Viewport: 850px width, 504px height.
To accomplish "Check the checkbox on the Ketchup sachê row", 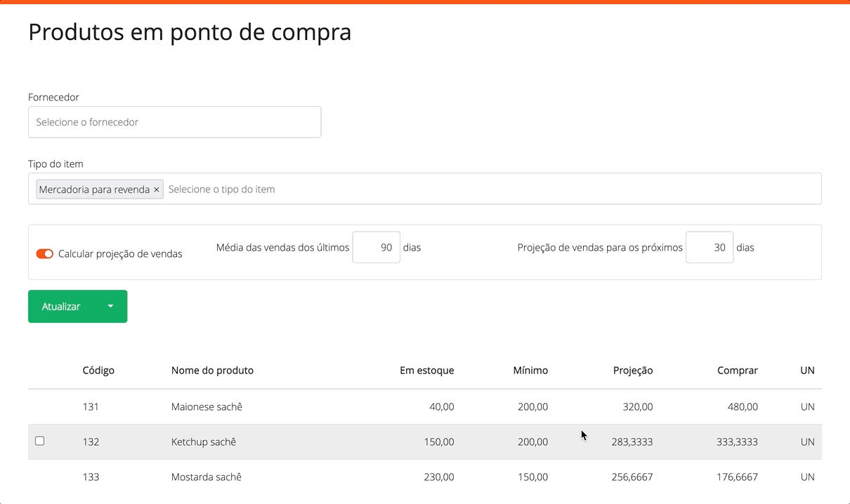I will click(x=40, y=441).
